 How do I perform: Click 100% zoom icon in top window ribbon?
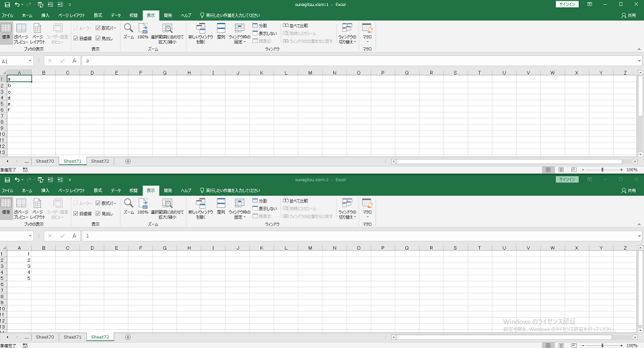pyautogui.click(x=143, y=32)
